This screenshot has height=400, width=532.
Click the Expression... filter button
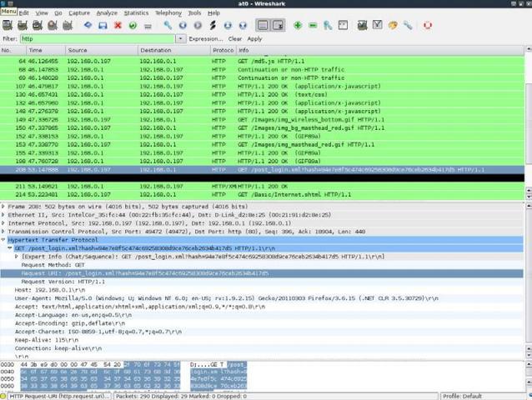click(x=206, y=39)
